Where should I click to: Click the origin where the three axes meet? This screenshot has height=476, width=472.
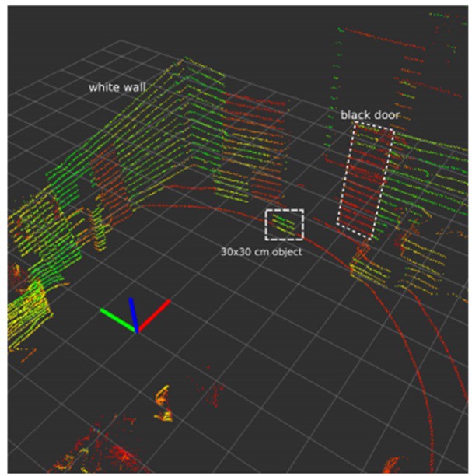137,331
